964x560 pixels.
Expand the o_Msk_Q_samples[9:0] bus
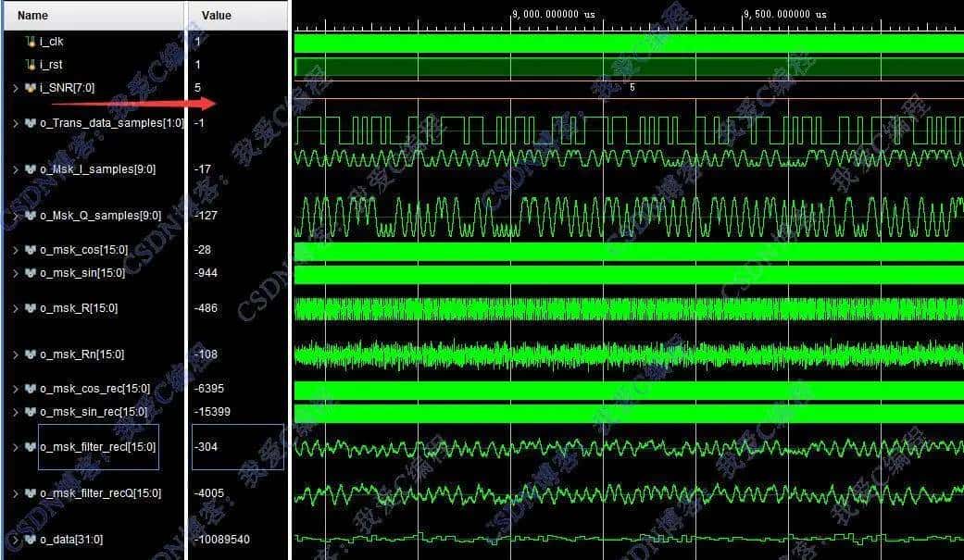pyautogui.click(x=16, y=215)
